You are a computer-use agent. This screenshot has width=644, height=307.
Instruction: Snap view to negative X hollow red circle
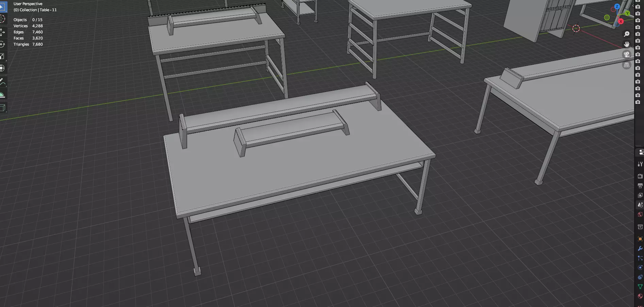tap(613, 10)
